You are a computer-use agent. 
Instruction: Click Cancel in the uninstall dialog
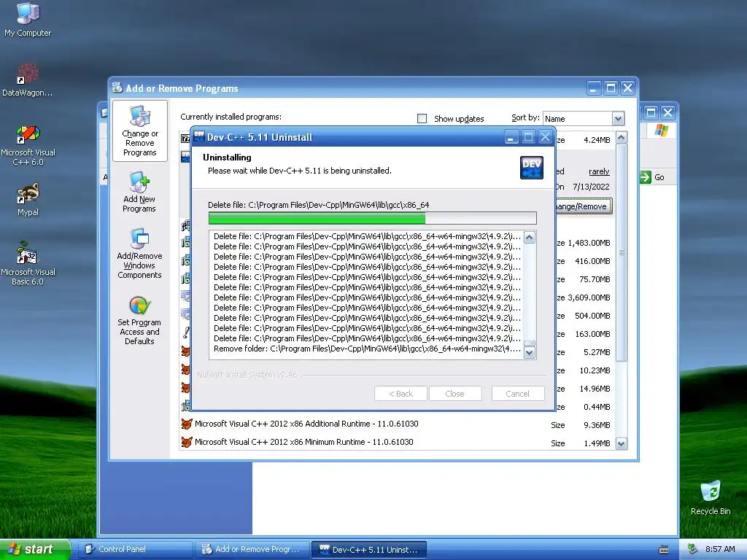(x=518, y=393)
